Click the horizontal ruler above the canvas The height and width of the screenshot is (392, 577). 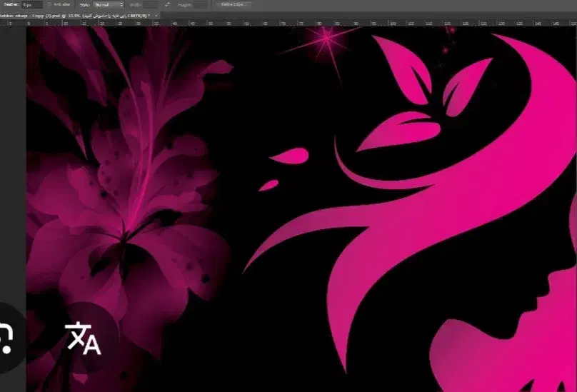point(286,23)
